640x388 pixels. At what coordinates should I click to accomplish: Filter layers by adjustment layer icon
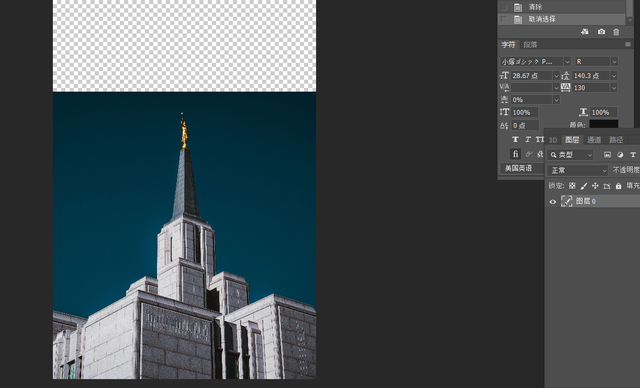click(620, 155)
